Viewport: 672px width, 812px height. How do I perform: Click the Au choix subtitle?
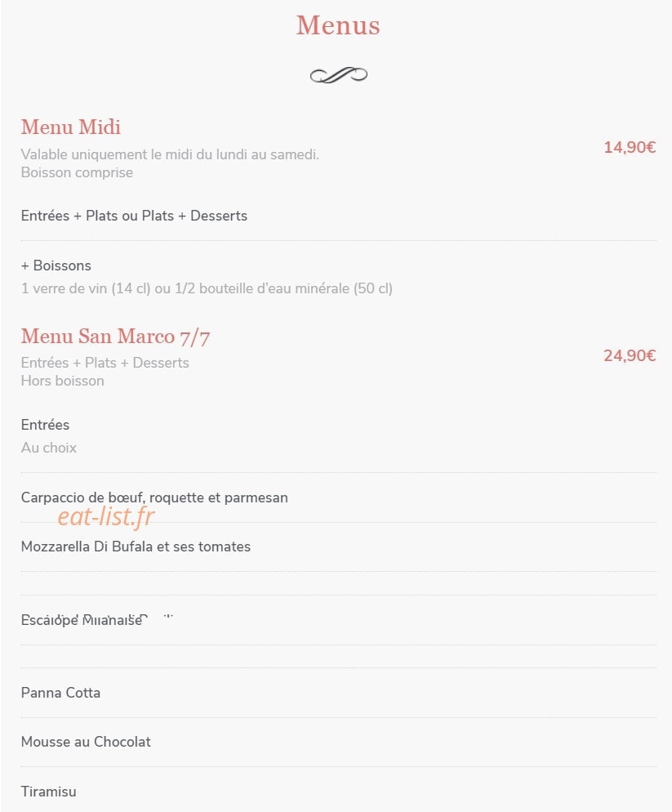[x=49, y=448]
